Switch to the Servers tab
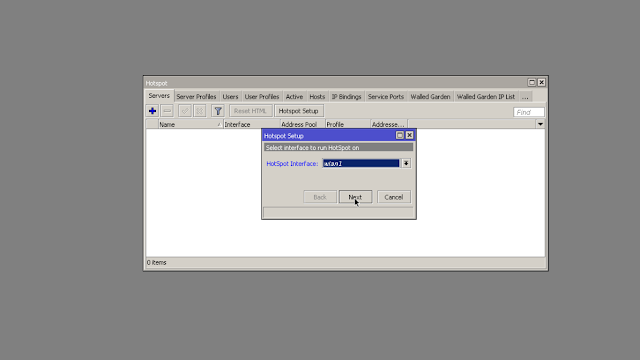 pyautogui.click(x=159, y=96)
